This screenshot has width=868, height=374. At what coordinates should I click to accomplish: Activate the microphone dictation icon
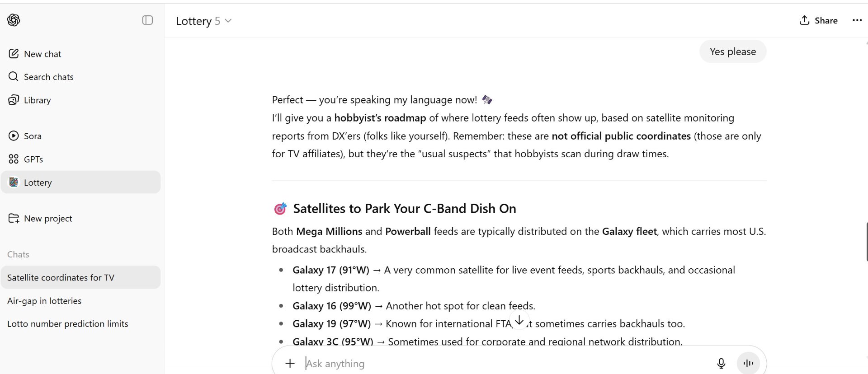point(721,363)
